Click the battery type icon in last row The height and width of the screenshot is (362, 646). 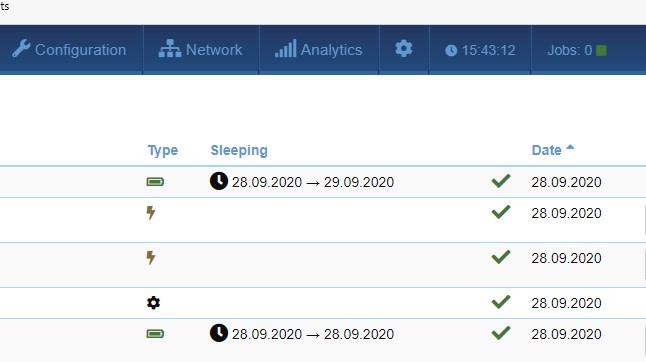tap(155, 334)
